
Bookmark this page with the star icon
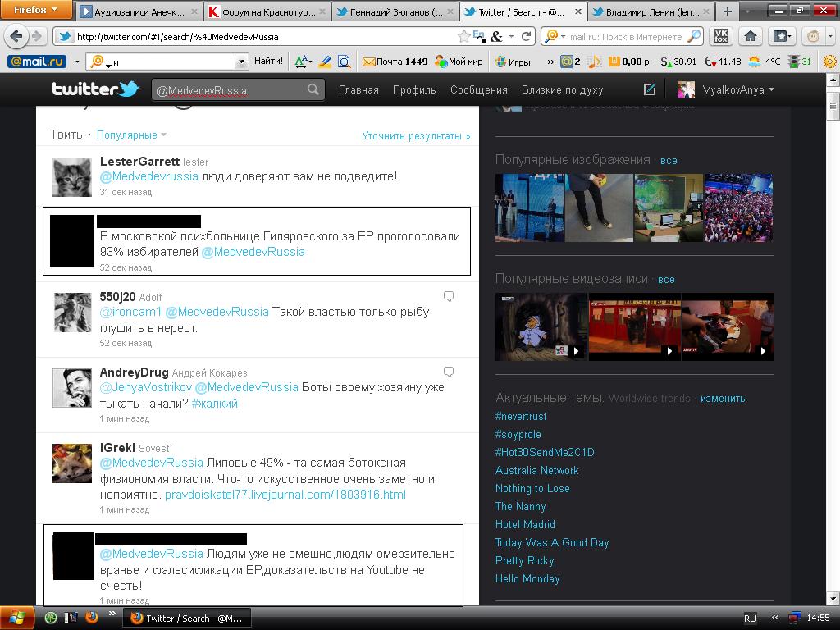pos(463,36)
